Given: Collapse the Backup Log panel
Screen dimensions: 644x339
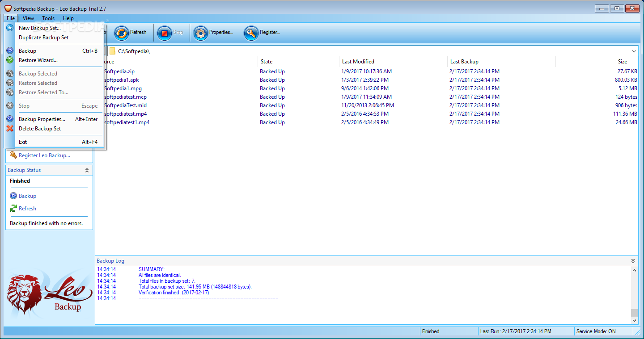Looking at the screenshot, I should click(x=633, y=261).
